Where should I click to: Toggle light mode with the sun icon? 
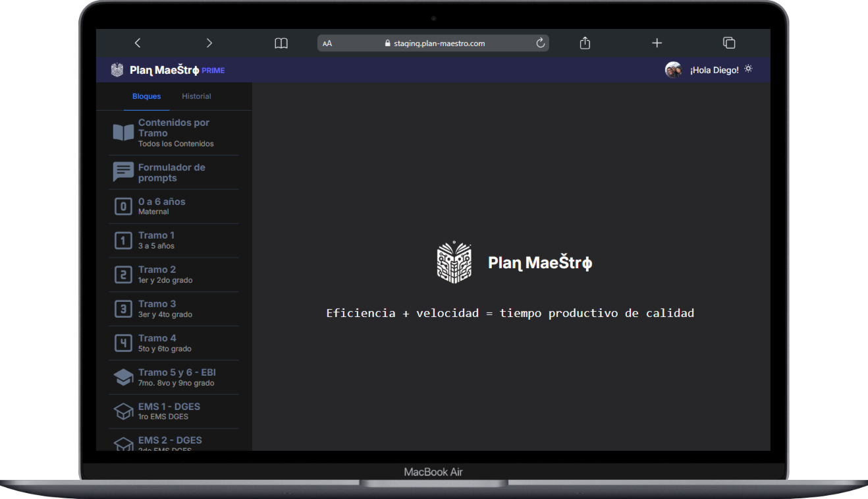(748, 69)
